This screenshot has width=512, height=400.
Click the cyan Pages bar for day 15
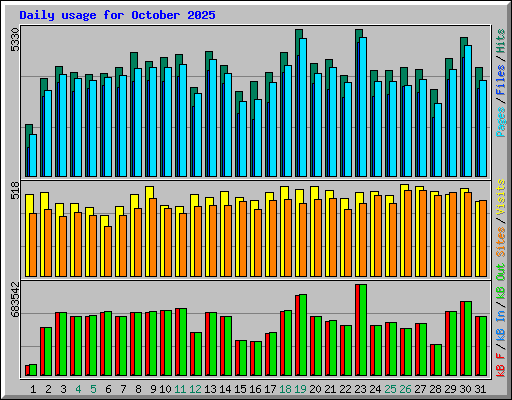(243, 139)
